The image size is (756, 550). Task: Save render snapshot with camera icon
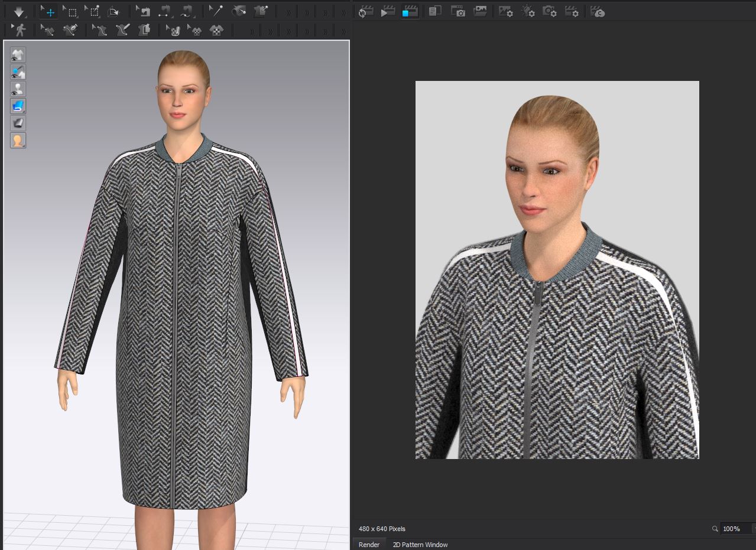click(x=458, y=11)
